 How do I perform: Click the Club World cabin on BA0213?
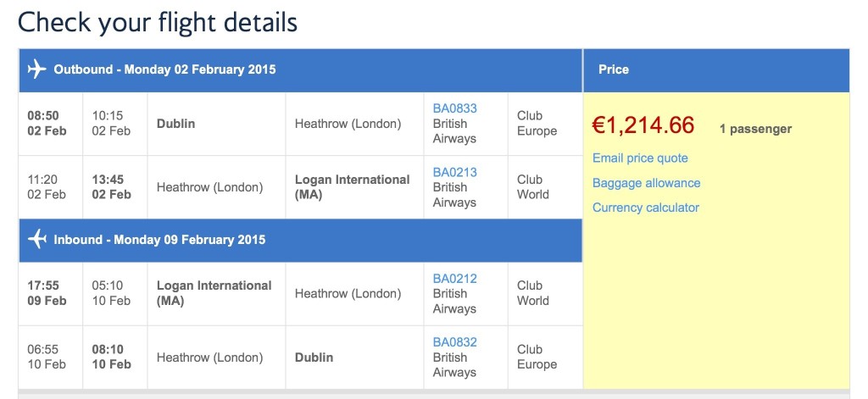[x=532, y=187]
